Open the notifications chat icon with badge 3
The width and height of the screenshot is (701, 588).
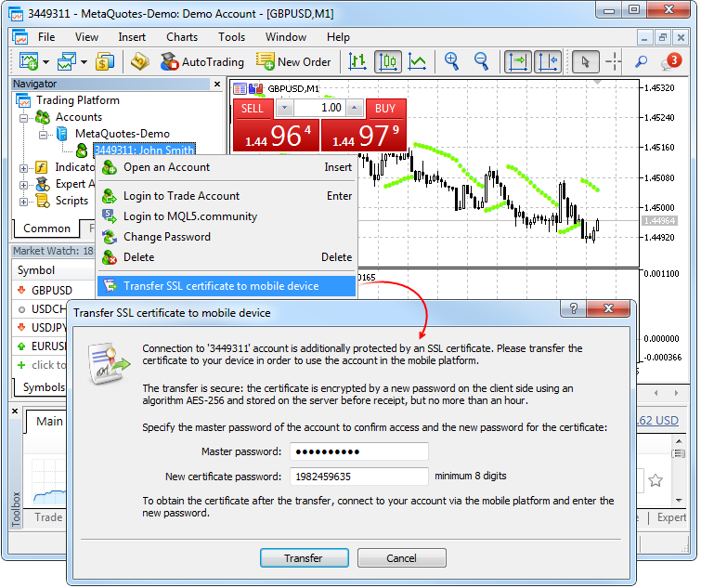coord(671,61)
